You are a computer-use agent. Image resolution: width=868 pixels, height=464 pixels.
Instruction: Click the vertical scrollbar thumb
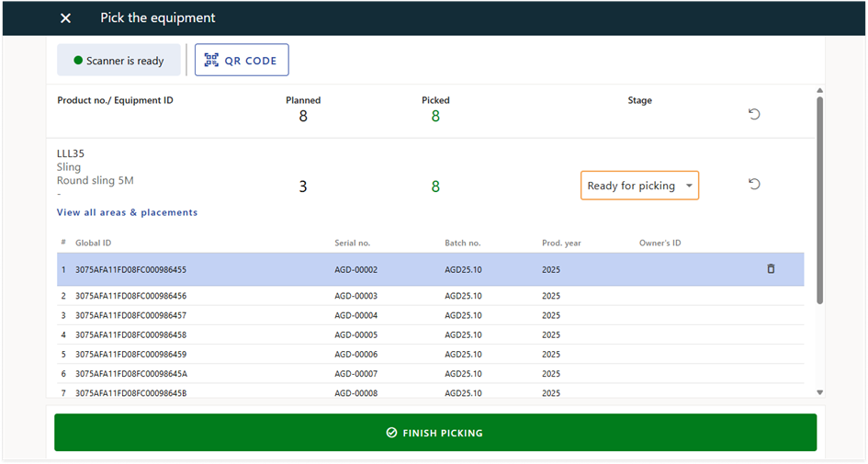[820, 200]
